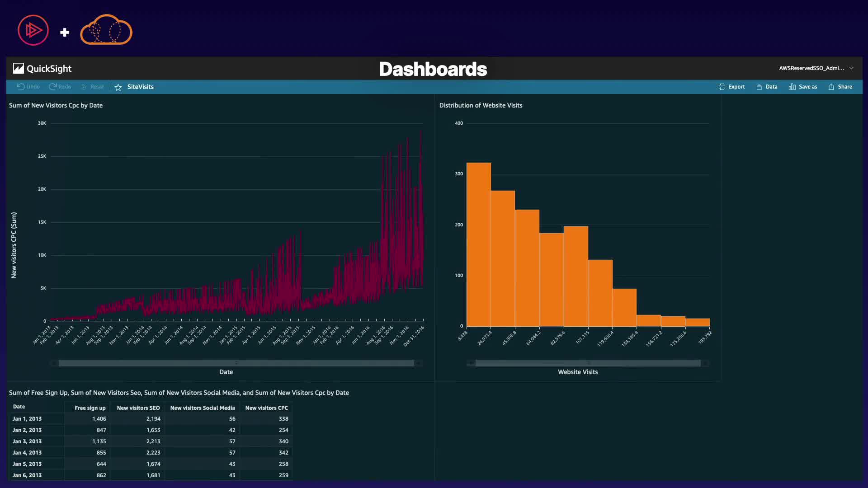Sort by the Free sign up column header
The width and height of the screenshot is (868, 488).
pyautogui.click(x=90, y=408)
